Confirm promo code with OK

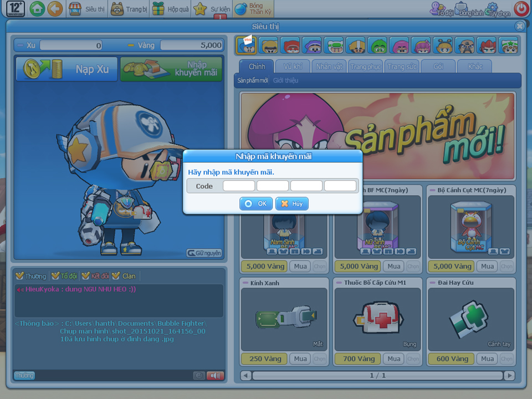click(256, 203)
